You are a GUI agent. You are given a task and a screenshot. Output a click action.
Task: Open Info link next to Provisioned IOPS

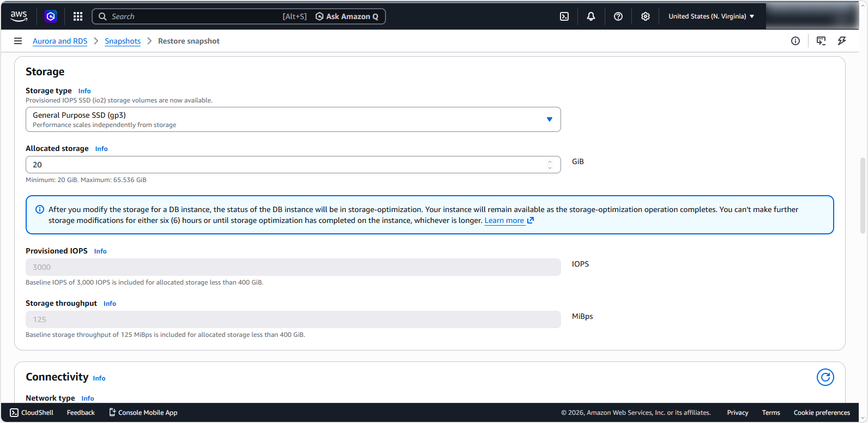coord(100,251)
